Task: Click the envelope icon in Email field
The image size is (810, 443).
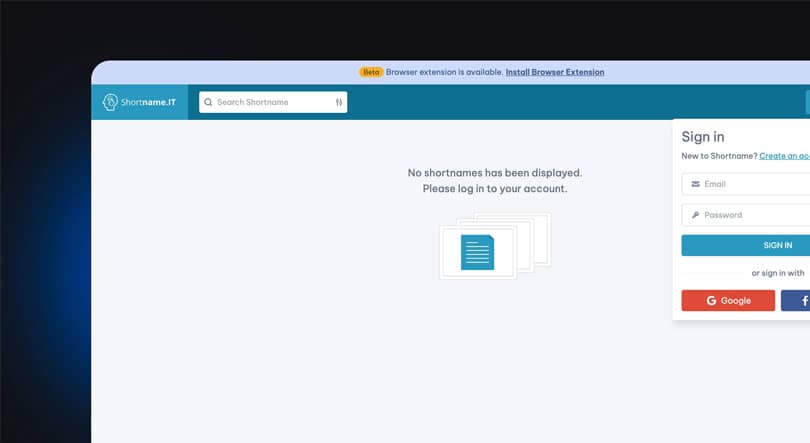Action: [x=695, y=184]
